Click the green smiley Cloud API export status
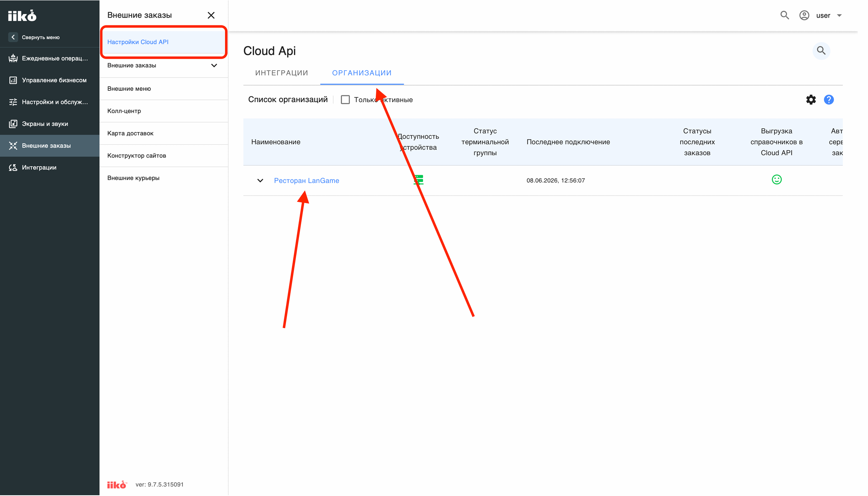 coord(776,180)
